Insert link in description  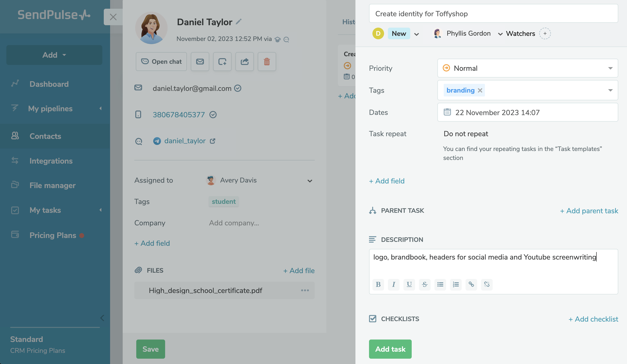pos(471,284)
